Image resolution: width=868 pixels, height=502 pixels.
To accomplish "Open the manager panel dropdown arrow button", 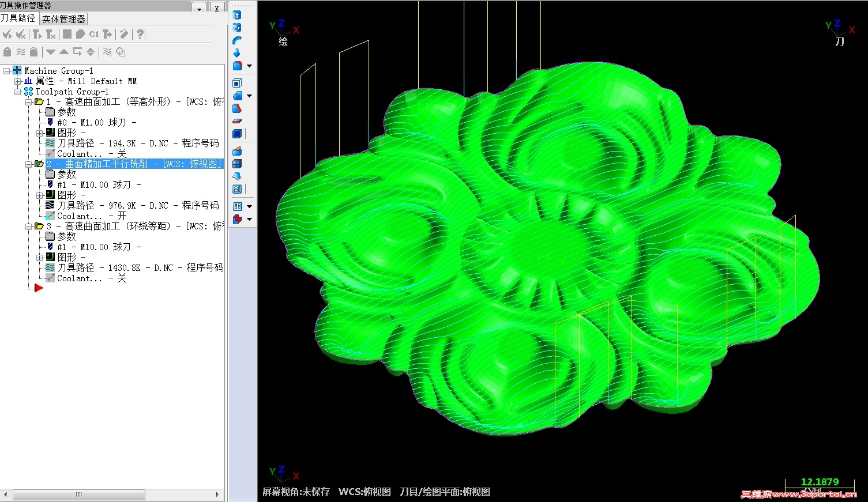I will [199, 8].
